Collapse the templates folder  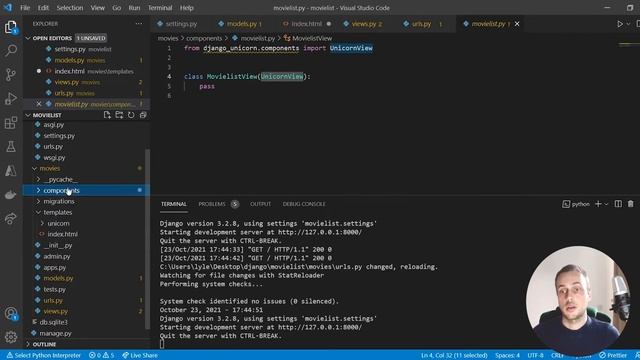coord(39,212)
